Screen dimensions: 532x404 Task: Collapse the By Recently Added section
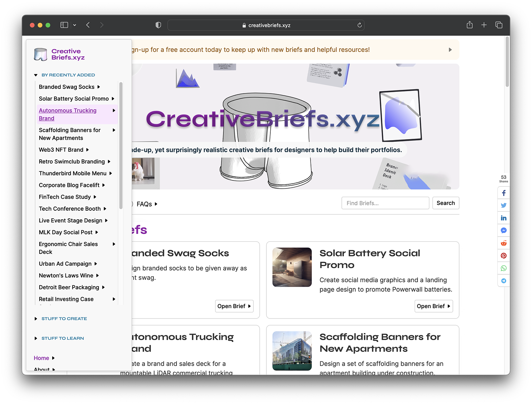click(65, 75)
